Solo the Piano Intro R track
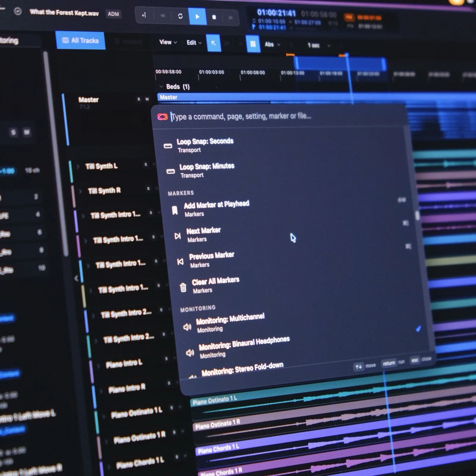This screenshot has height=476, width=476. [169, 383]
